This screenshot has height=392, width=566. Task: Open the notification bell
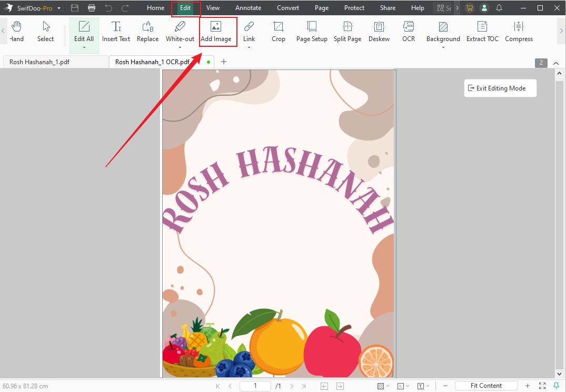coord(499,8)
